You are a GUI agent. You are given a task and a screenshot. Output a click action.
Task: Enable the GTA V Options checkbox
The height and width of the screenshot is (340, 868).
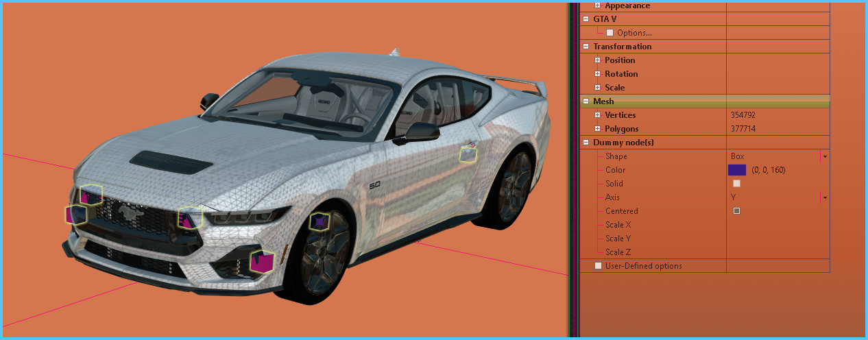[610, 32]
